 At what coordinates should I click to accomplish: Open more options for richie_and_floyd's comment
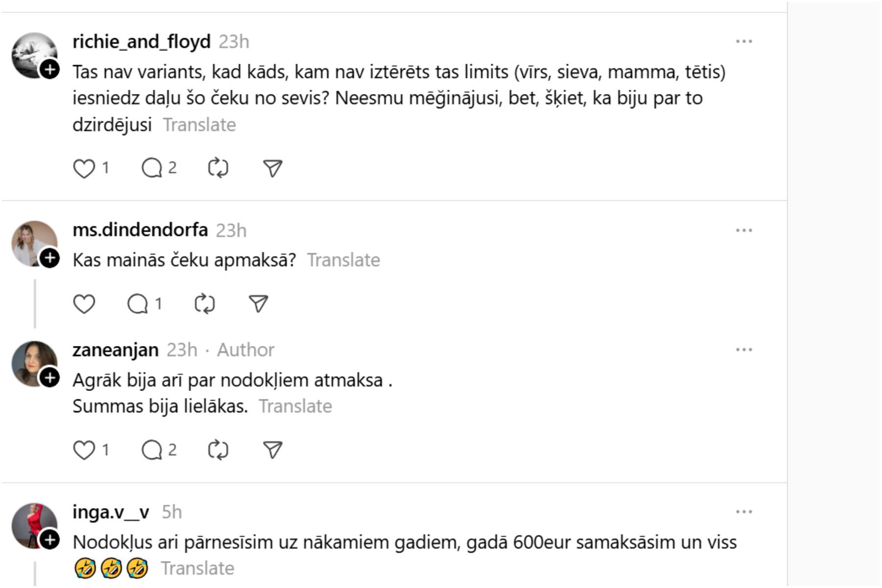744,42
